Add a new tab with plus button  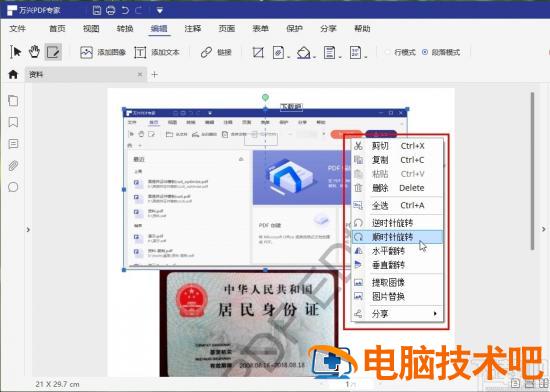click(154, 74)
